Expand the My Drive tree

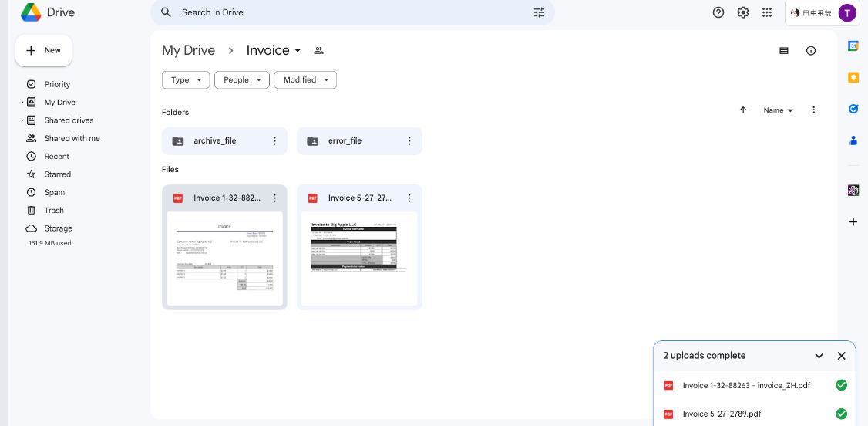22,103
